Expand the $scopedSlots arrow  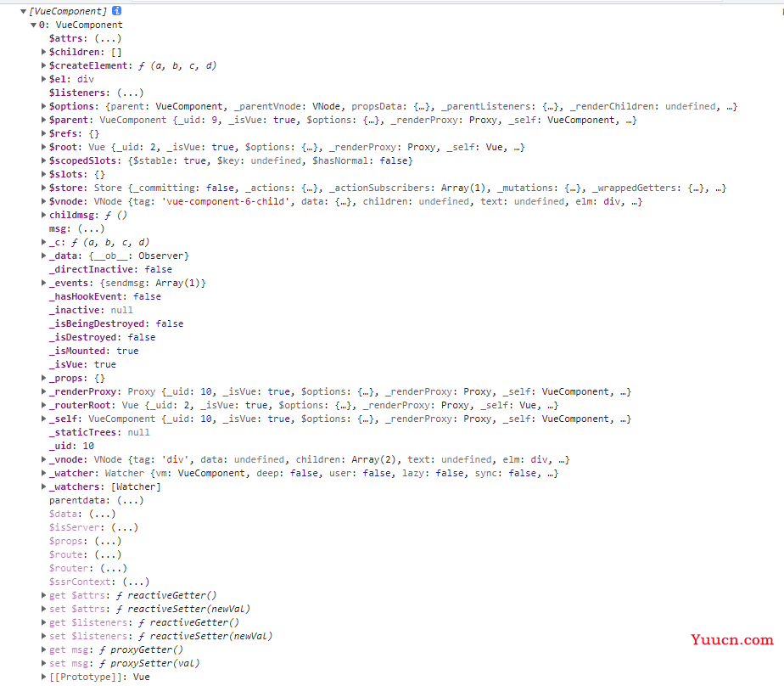point(43,160)
